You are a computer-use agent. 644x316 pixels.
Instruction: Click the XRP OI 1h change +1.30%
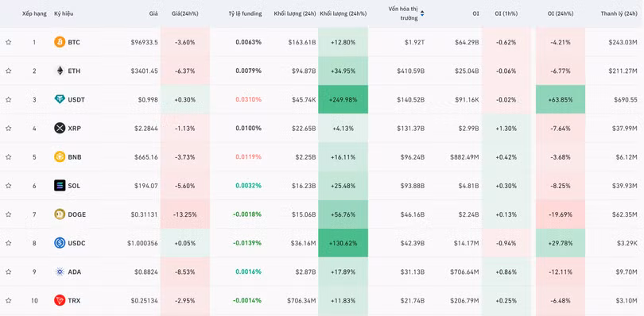point(506,128)
